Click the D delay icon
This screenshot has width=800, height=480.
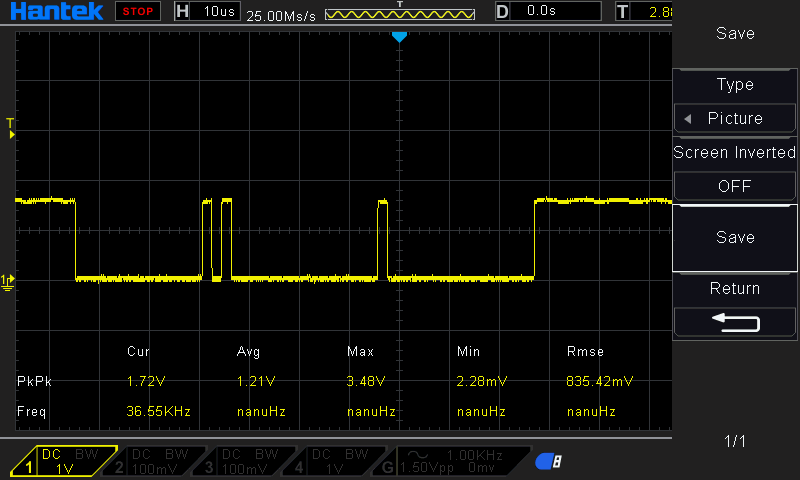(x=502, y=11)
